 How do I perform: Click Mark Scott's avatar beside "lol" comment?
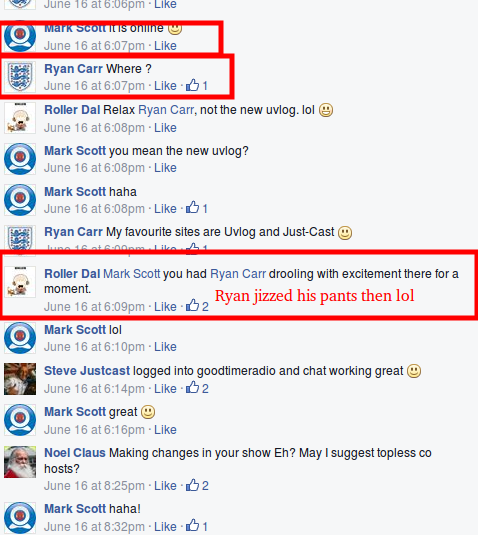pyautogui.click(x=20, y=338)
